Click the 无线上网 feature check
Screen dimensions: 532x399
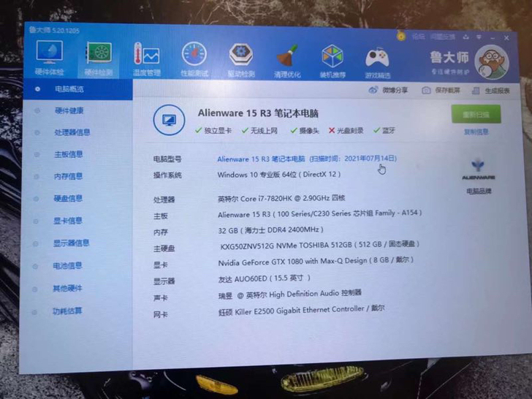point(259,130)
